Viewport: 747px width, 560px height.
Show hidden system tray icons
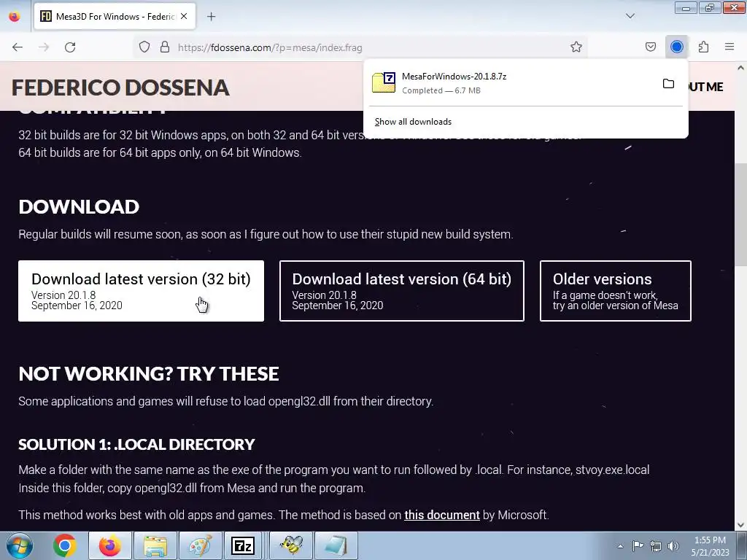point(620,546)
